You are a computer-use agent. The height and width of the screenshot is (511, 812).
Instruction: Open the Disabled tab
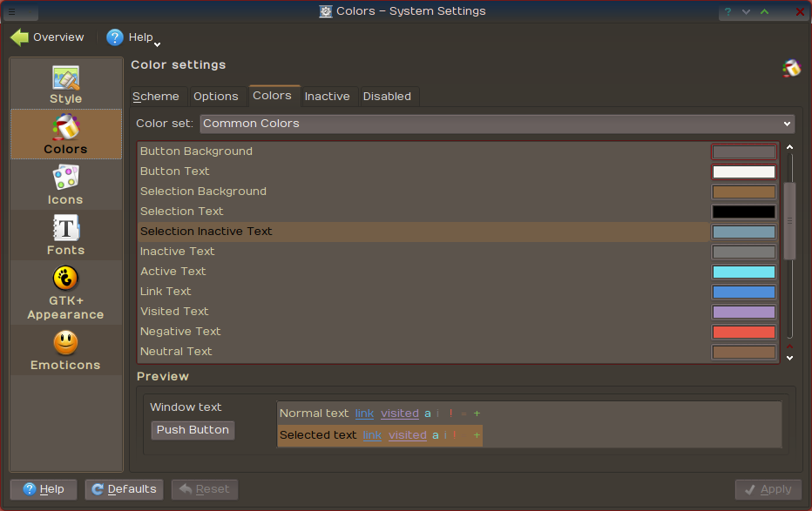(x=388, y=97)
